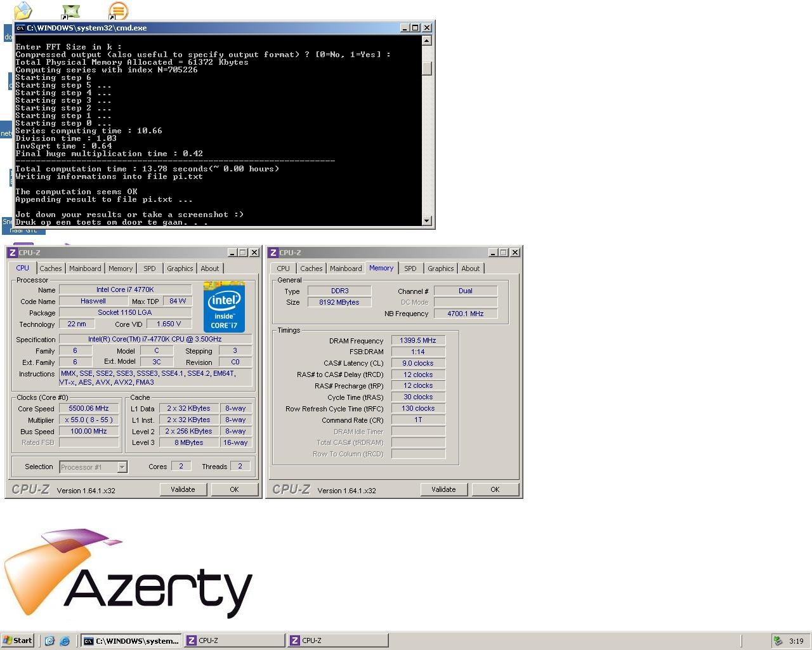The width and height of the screenshot is (812, 650).
Task: Open the SPD tab in the CPU-Z CPU window
Action: [x=150, y=269]
